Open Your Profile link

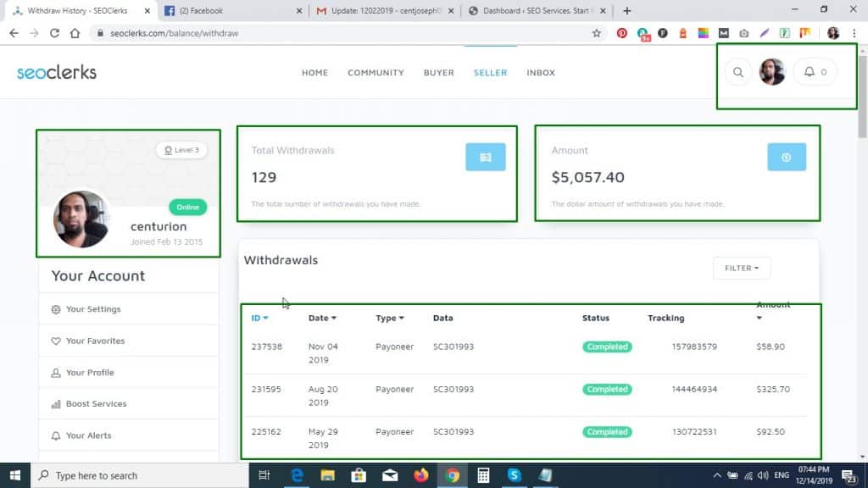(x=90, y=373)
